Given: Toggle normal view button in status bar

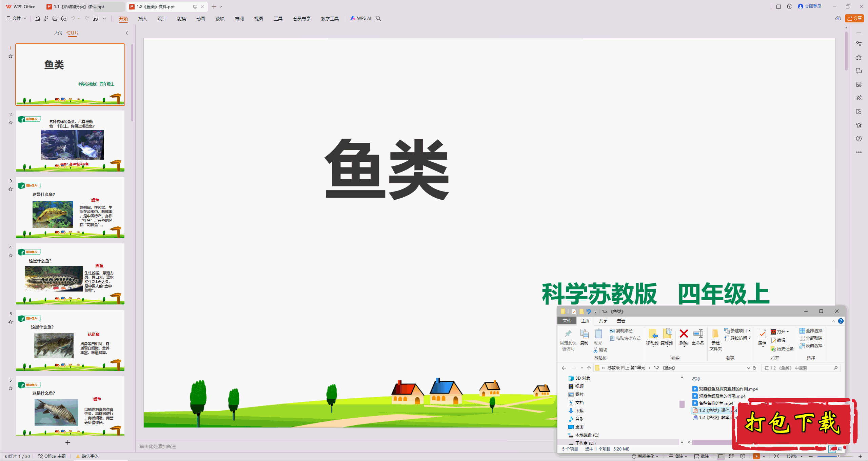Looking at the screenshot, I should tap(721, 456).
